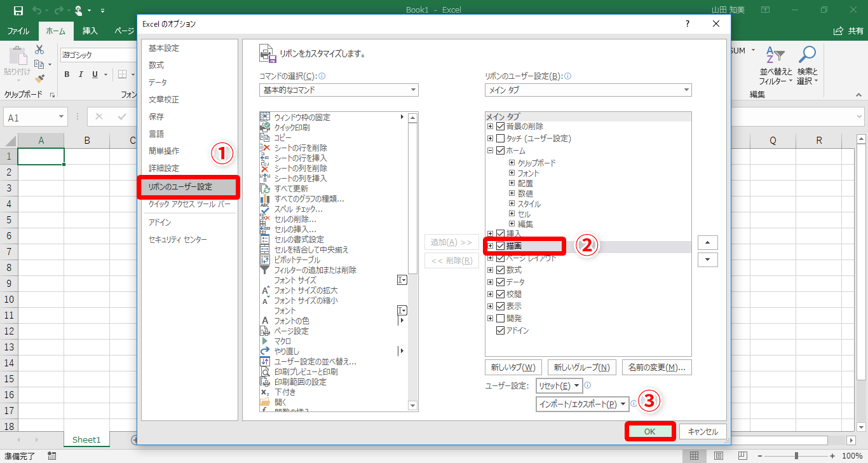Click the 共有 share button in Excel
This screenshot has height=463, width=868.
click(x=848, y=31)
